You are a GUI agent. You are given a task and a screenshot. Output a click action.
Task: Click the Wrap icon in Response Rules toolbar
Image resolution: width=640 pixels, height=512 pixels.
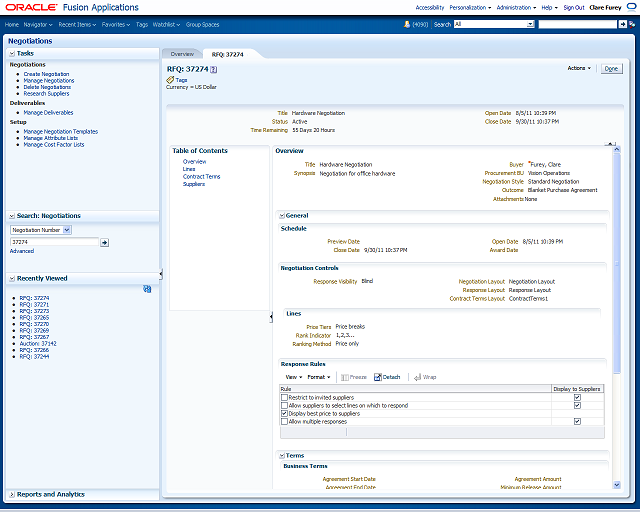point(418,377)
